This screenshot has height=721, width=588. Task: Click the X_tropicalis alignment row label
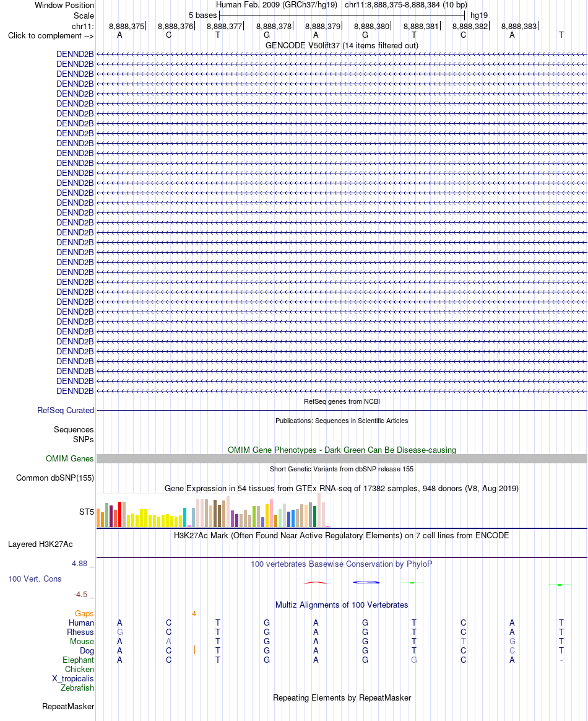pyautogui.click(x=72, y=678)
